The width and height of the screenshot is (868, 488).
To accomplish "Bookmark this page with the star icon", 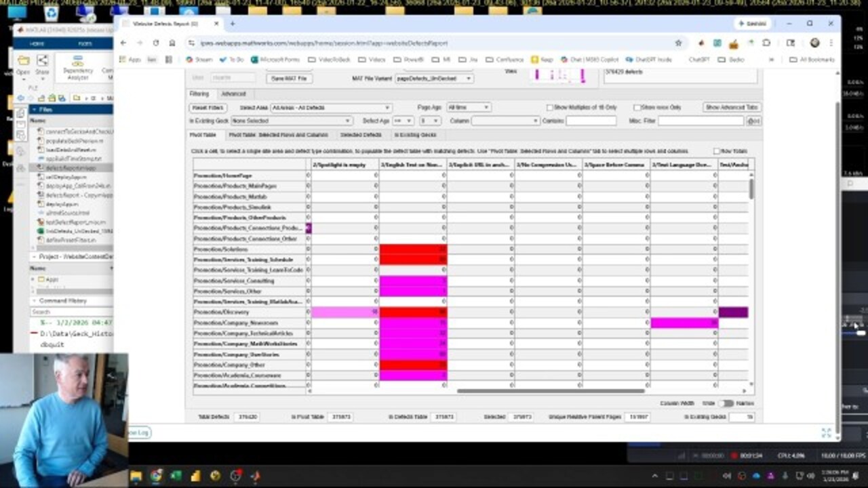I will point(678,43).
